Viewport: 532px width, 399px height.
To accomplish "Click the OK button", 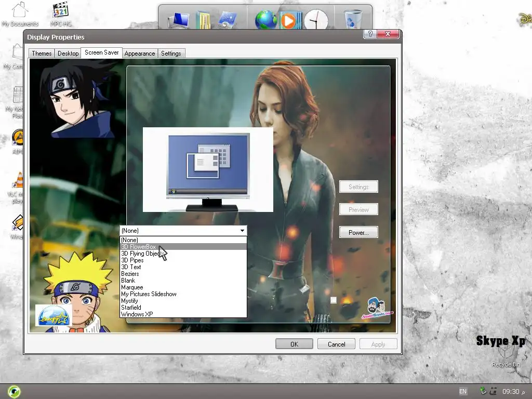I will (x=294, y=344).
